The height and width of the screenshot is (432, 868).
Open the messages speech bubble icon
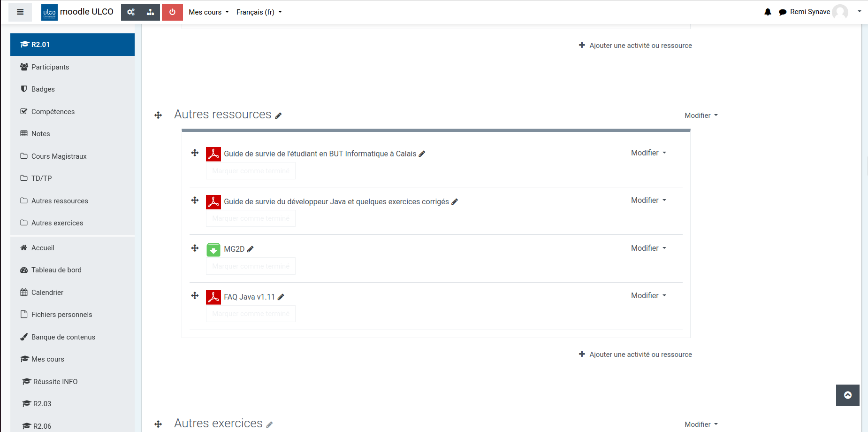pyautogui.click(x=782, y=12)
